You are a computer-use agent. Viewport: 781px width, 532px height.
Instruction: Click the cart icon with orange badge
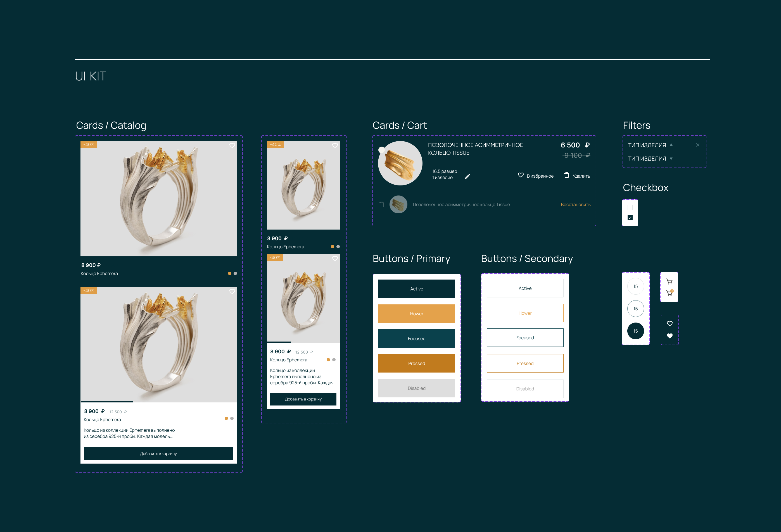[669, 293]
